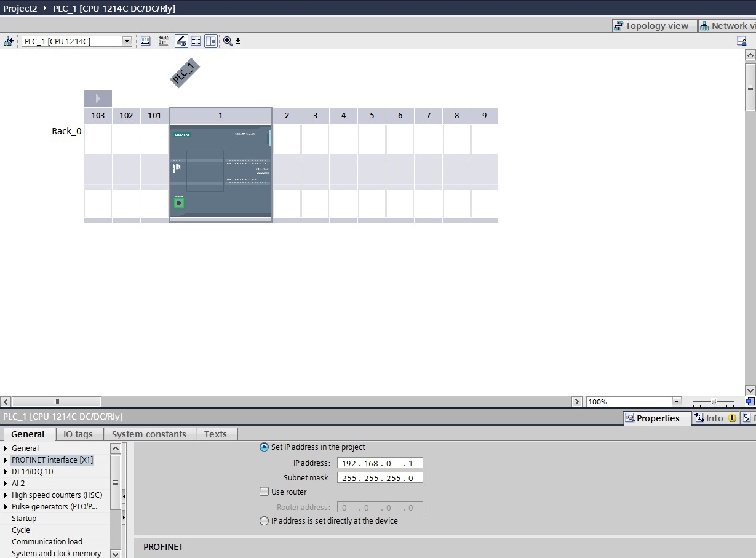Enable the Use router checkbox

tap(264, 492)
